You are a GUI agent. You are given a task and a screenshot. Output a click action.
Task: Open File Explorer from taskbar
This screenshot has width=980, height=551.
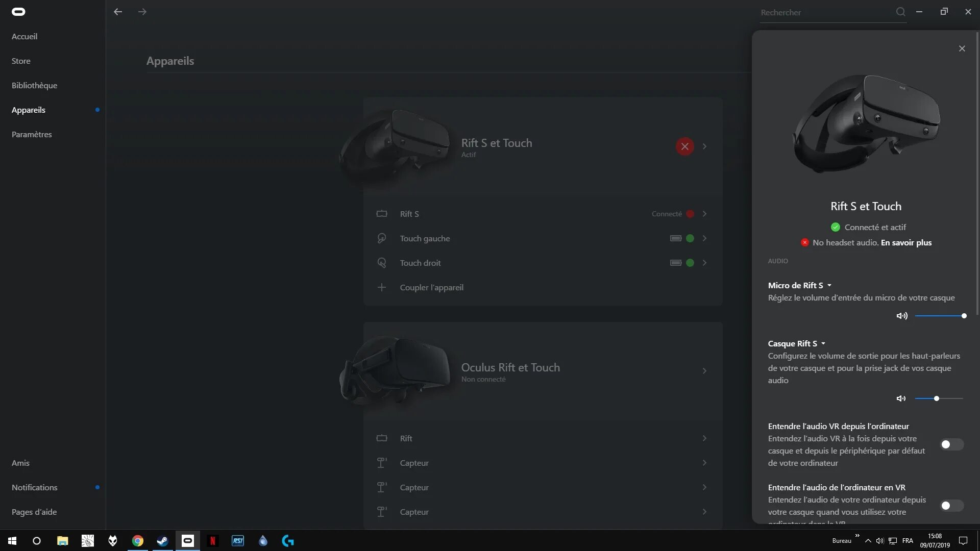point(62,541)
